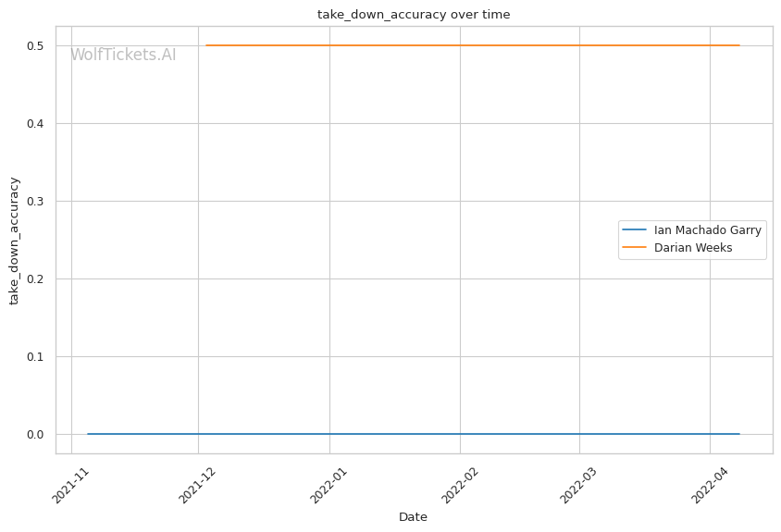Click the chart title take_down_accuracy over time
Image resolution: width=781 pixels, height=532 pixels.
click(413, 15)
